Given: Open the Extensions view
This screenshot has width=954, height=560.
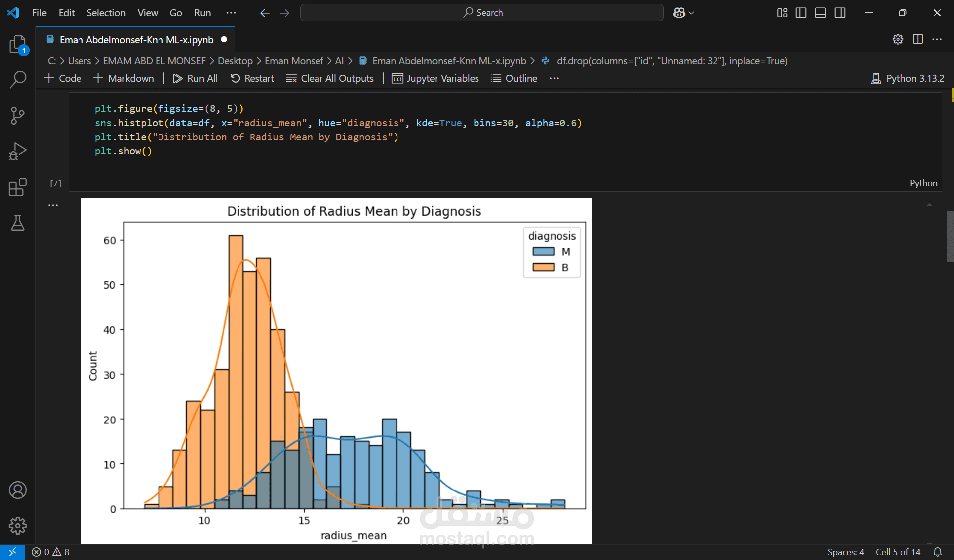Looking at the screenshot, I should (x=18, y=187).
